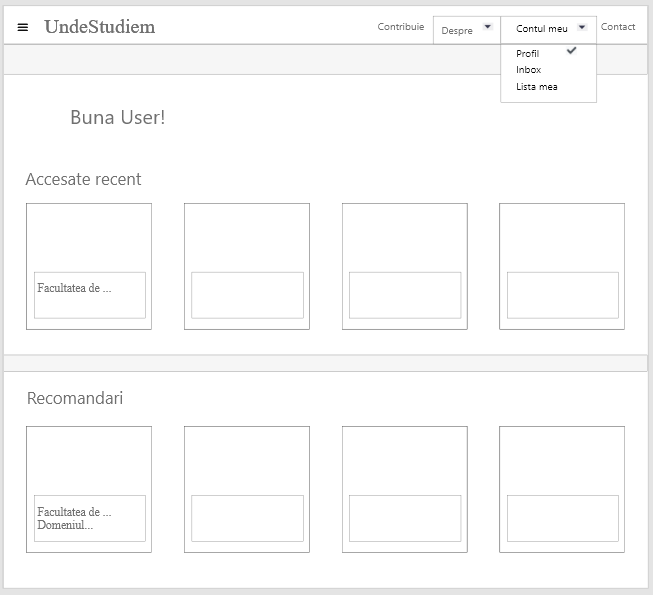Viewport: 653px width, 595px height.
Task: Expand the Despre dropdown arrow
Action: [487, 27]
